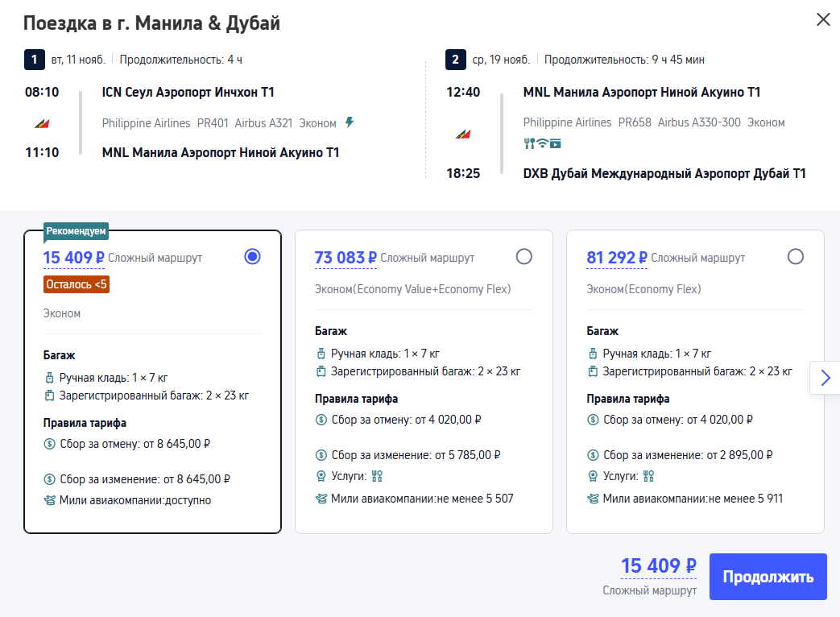The height and width of the screenshot is (617, 840).
Task: Click Сбор за изменение: от 5 785,00 ₽
Action: tap(416, 455)
